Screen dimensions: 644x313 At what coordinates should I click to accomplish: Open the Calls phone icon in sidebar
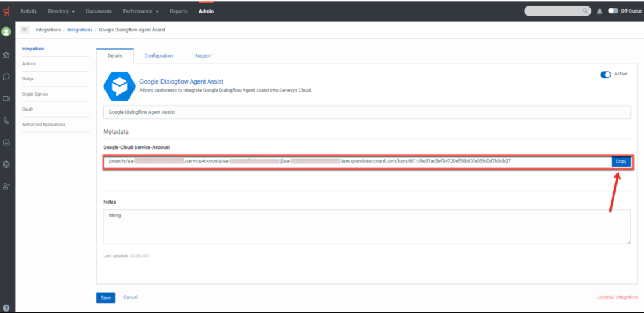(6, 120)
